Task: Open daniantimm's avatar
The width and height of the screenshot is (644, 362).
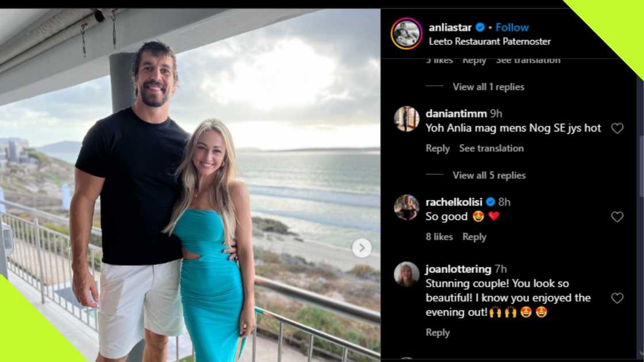Action: point(407,119)
